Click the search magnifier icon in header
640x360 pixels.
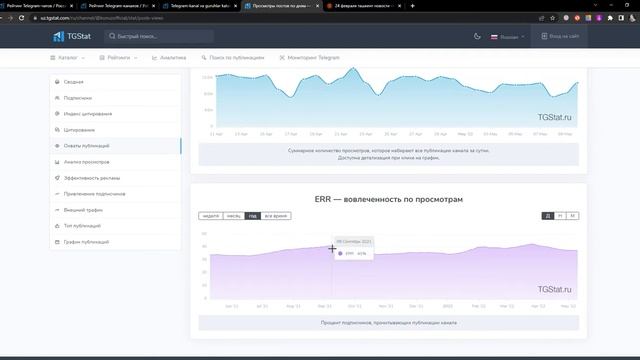[x=112, y=36]
